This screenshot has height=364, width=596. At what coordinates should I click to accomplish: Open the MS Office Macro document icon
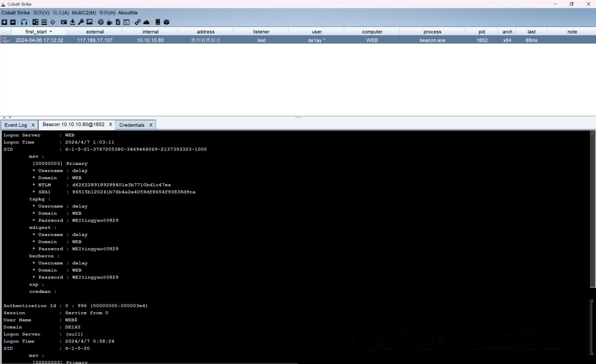(x=118, y=22)
